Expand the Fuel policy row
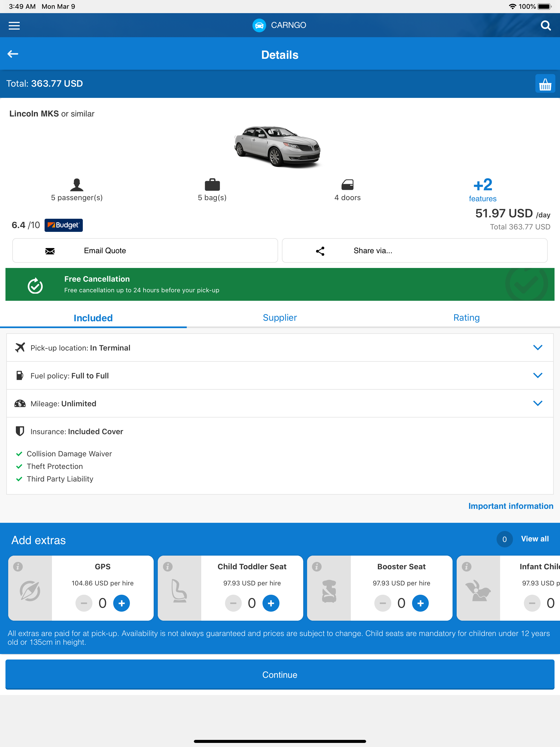This screenshot has width=560, height=747. tap(537, 375)
